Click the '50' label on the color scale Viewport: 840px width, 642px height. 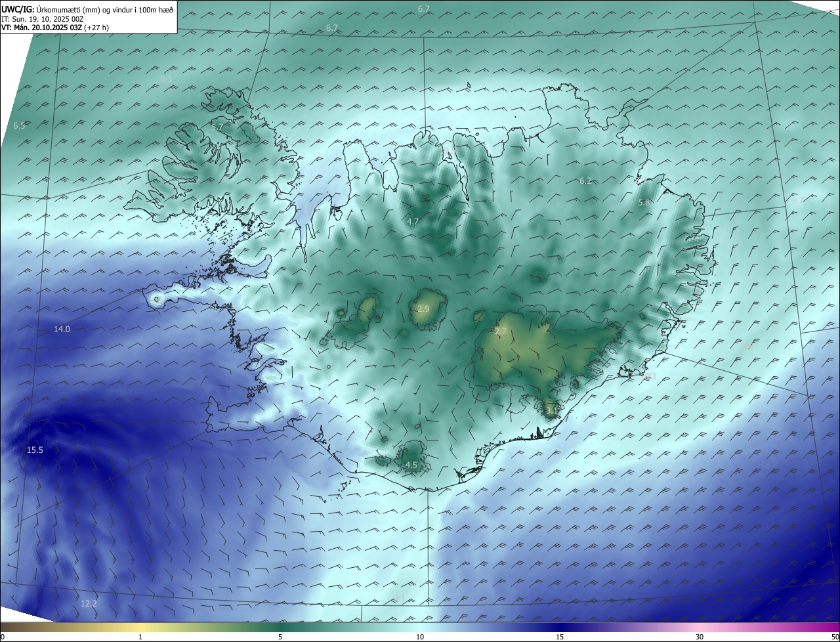[x=835, y=637]
